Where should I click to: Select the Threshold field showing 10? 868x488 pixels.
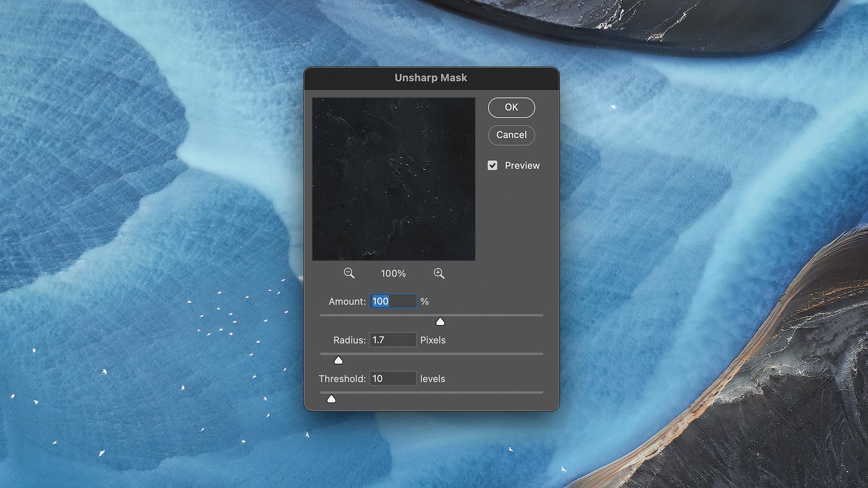point(392,378)
